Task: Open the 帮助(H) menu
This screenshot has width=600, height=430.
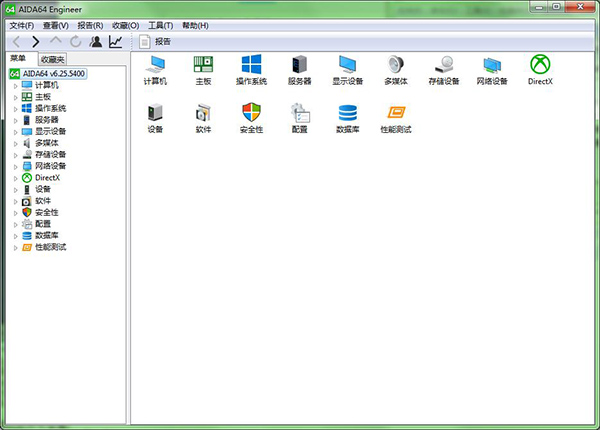Action: (x=195, y=26)
